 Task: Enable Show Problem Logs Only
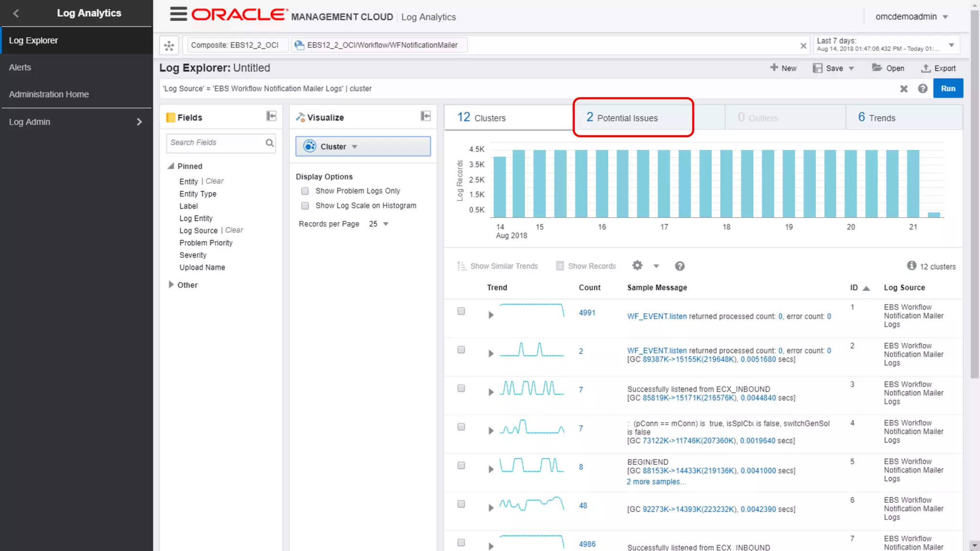coord(305,191)
